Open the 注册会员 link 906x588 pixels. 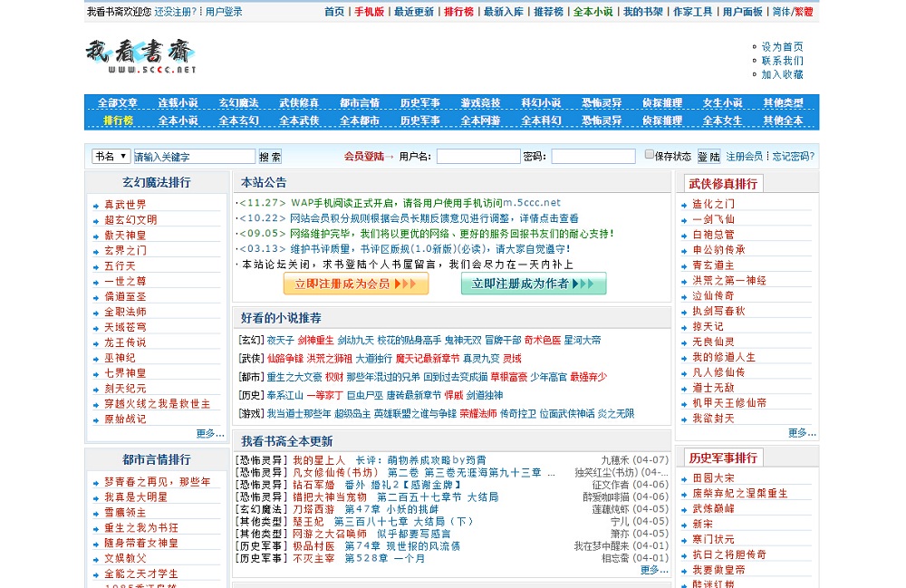click(x=744, y=157)
